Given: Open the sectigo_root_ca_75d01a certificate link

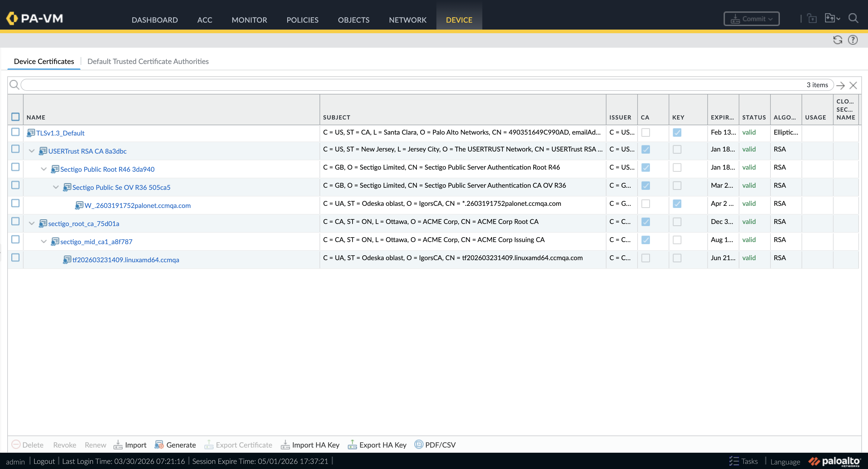Looking at the screenshot, I should pos(84,224).
